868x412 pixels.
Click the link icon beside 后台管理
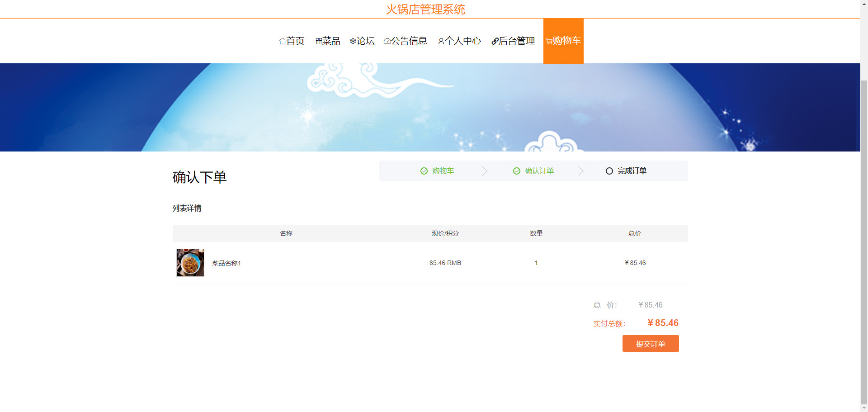click(x=495, y=41)
